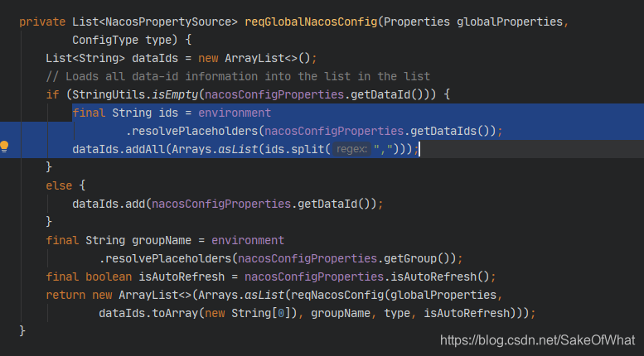The image size is (644, 356).
Task: Click the boolean keyword
Action: coord(109,277)
